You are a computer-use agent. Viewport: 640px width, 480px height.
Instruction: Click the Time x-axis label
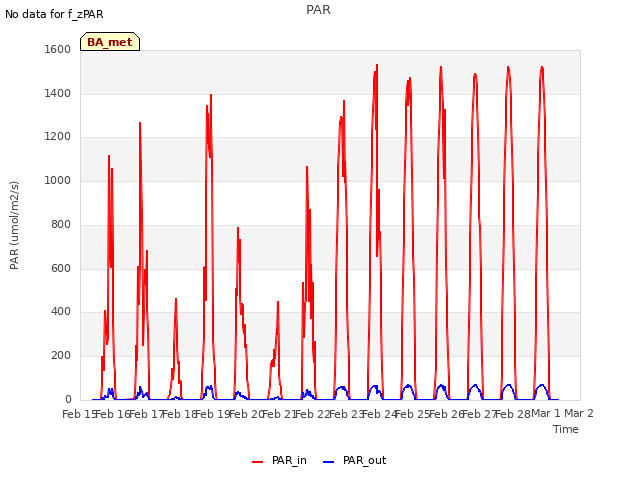566,429
